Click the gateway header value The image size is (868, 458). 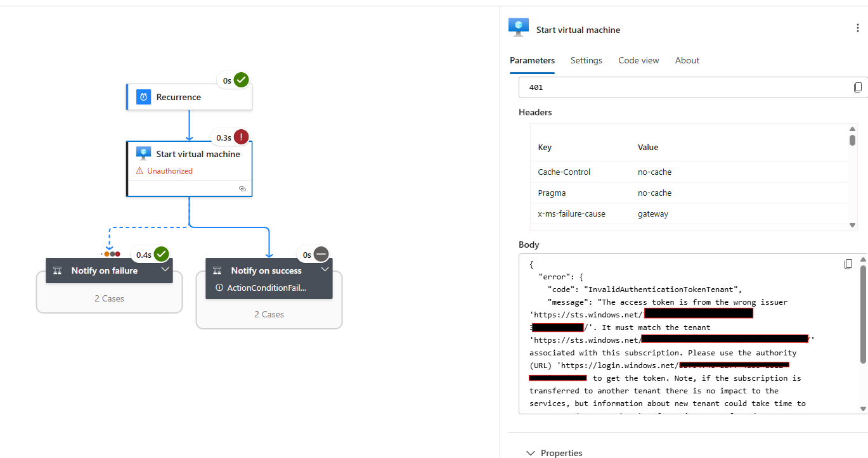(653, 214)
